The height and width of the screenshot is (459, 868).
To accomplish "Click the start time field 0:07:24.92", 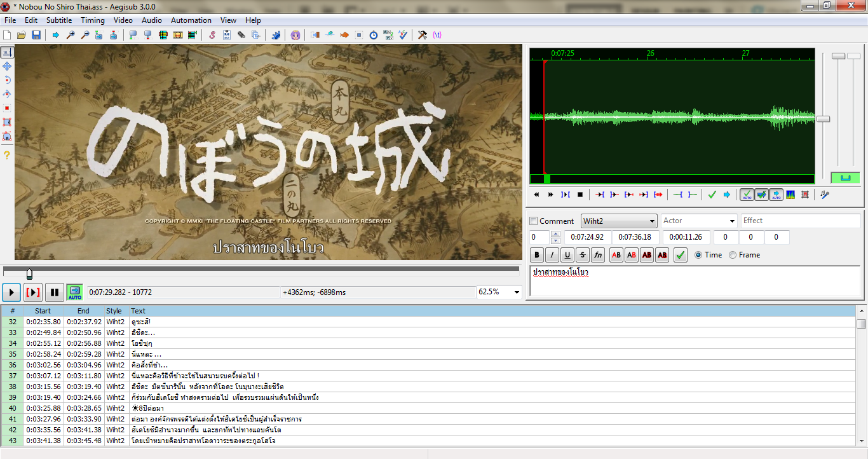I will (588, 237).
